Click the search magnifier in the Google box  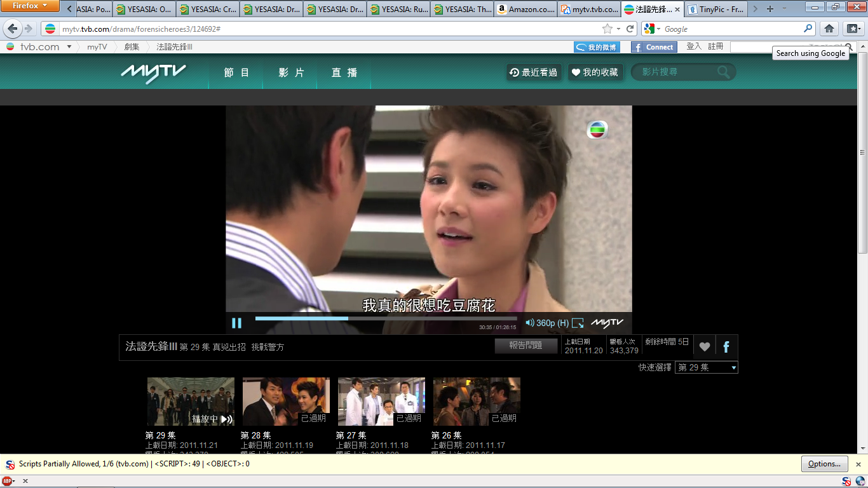pyautogui.click(x=808, y=29)
